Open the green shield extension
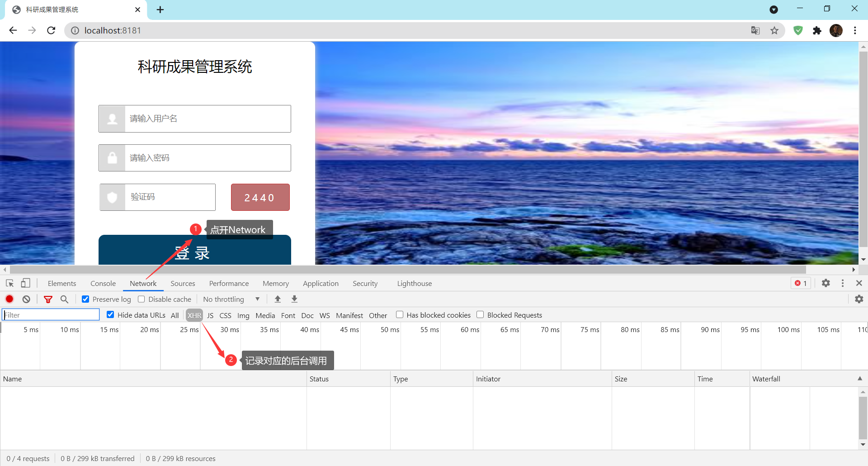Image resolution: width=868 pixels, height=466 pixels. coord(798,30)
